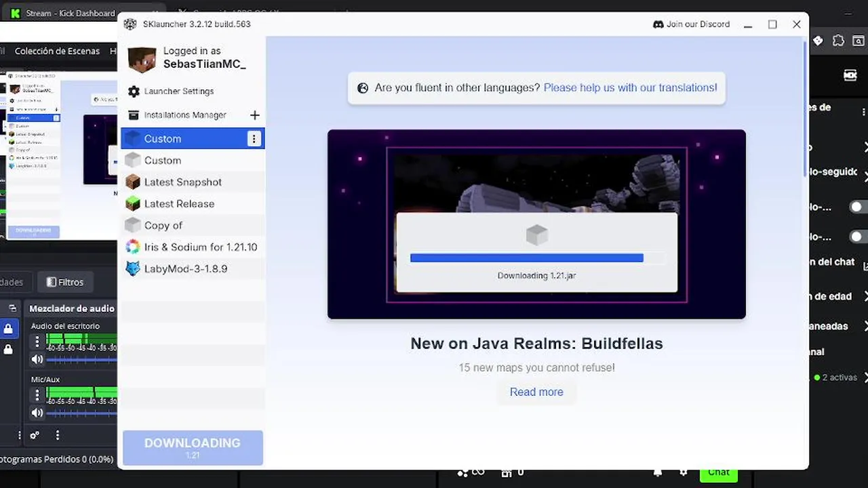The width and height of the screenshot is (868, 488).
Task: Toggle the upper switch in Kick panel
Action: (859, 207)
